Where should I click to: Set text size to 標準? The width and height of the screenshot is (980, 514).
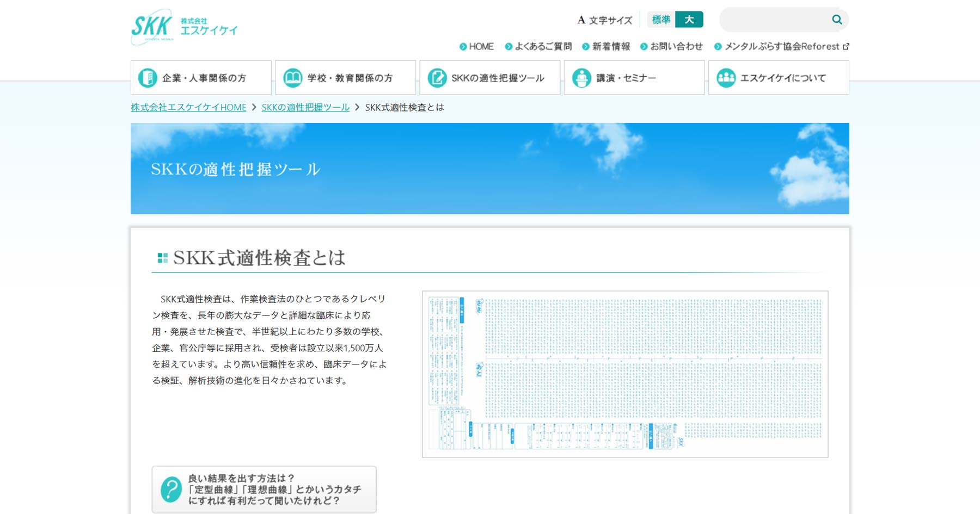pos(661,20)
